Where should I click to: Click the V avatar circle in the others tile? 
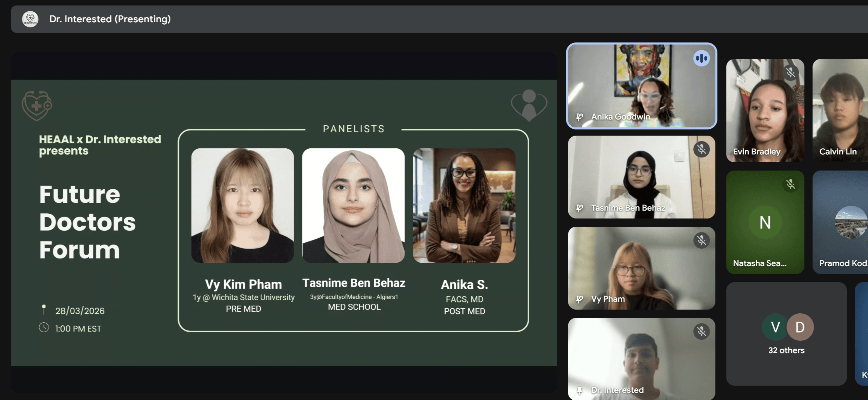(775, 327)
